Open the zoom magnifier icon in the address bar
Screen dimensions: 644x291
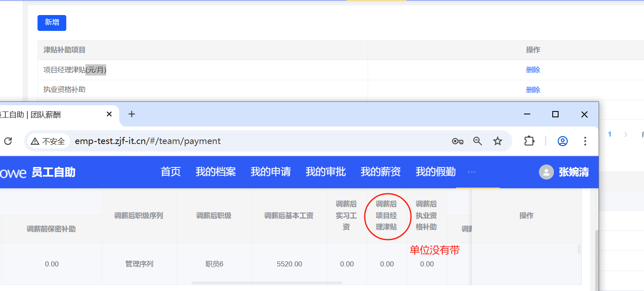(x=478, y=141)
